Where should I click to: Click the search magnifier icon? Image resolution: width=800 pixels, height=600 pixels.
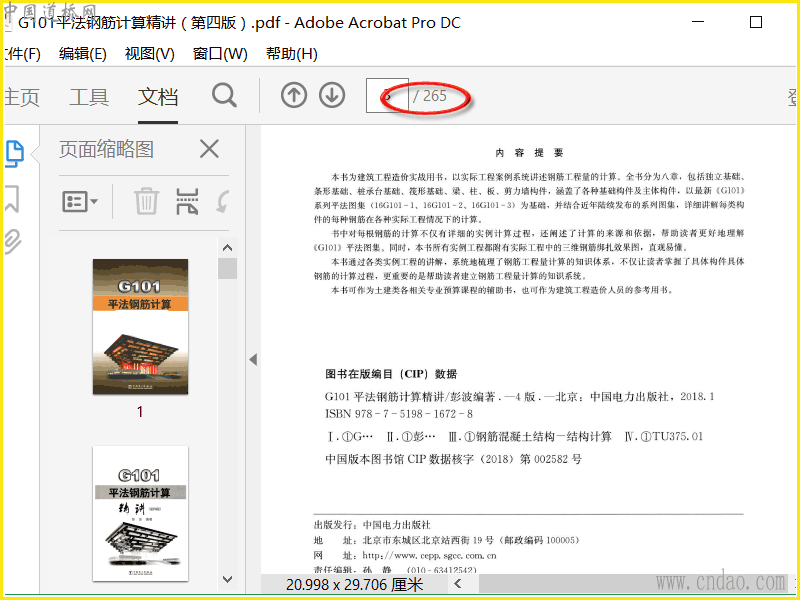[x=224, y=95]
